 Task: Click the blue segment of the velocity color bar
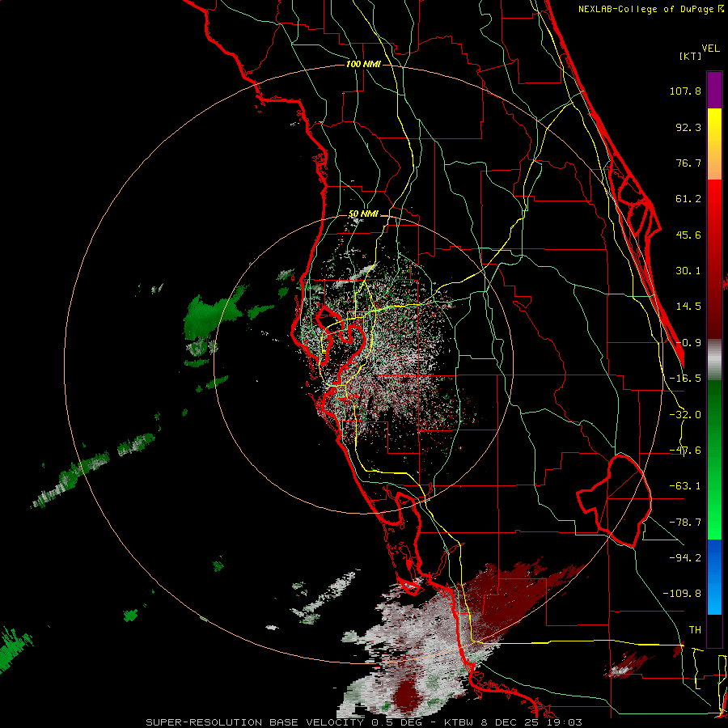click(x=714, y=577)
